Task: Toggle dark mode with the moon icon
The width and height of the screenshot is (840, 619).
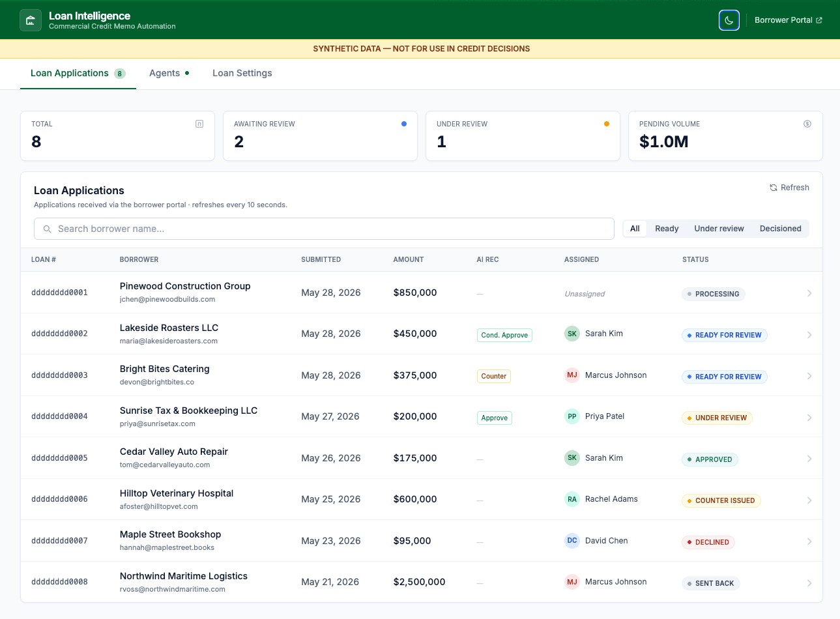Action: [729, 20]
